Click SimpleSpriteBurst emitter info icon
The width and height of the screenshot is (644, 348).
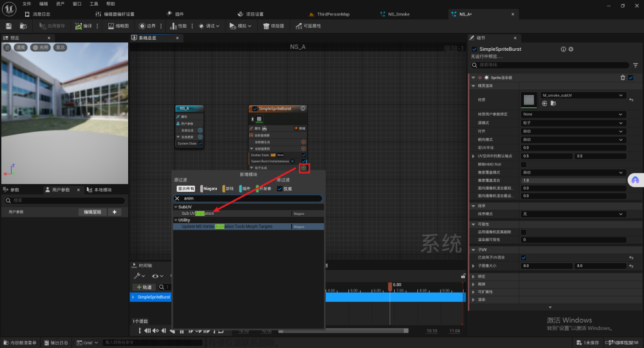click(303, 109)
